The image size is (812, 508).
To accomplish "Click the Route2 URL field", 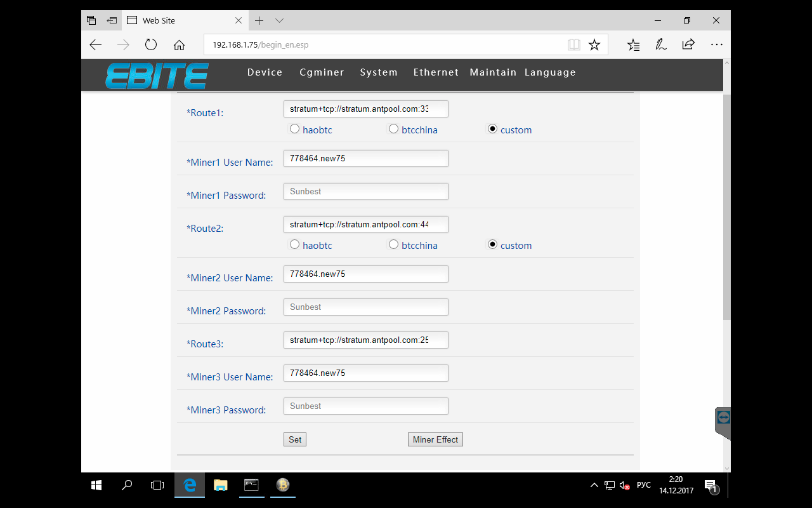I will click(x=366, y=224).
